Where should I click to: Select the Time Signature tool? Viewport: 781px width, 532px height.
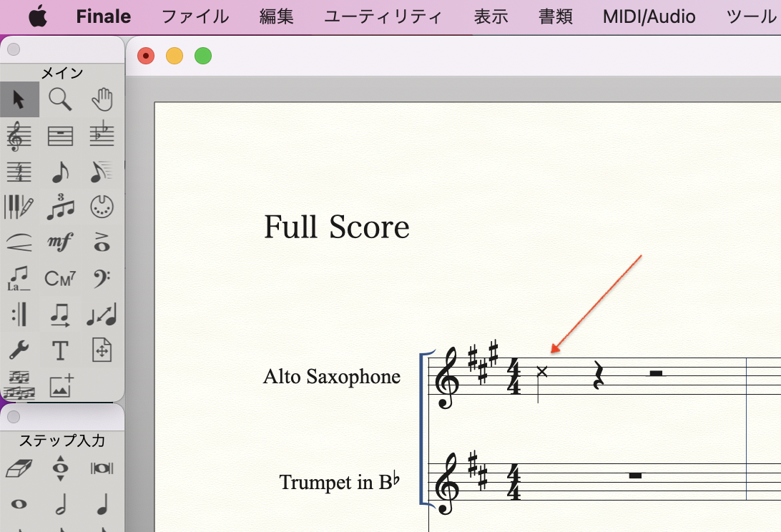pos(19,172)
